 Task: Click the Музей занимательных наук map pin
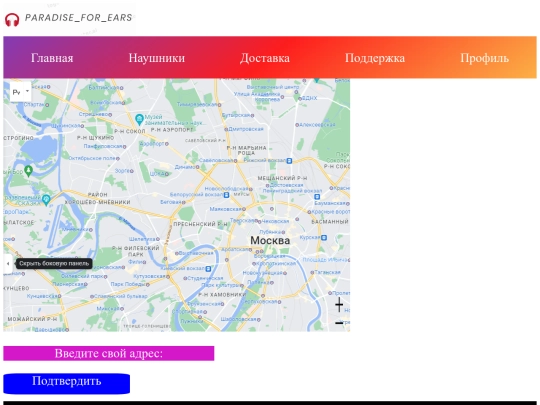point(139,120)
